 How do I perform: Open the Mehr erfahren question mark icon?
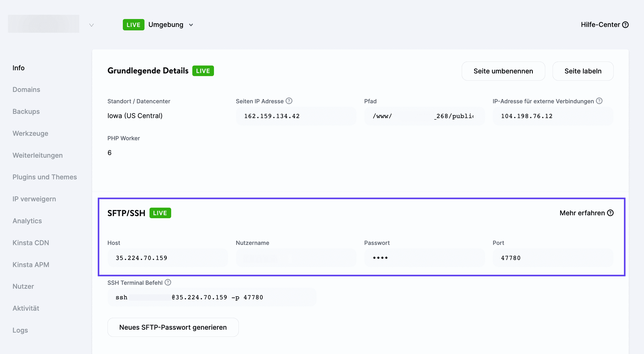coord(611,213)
